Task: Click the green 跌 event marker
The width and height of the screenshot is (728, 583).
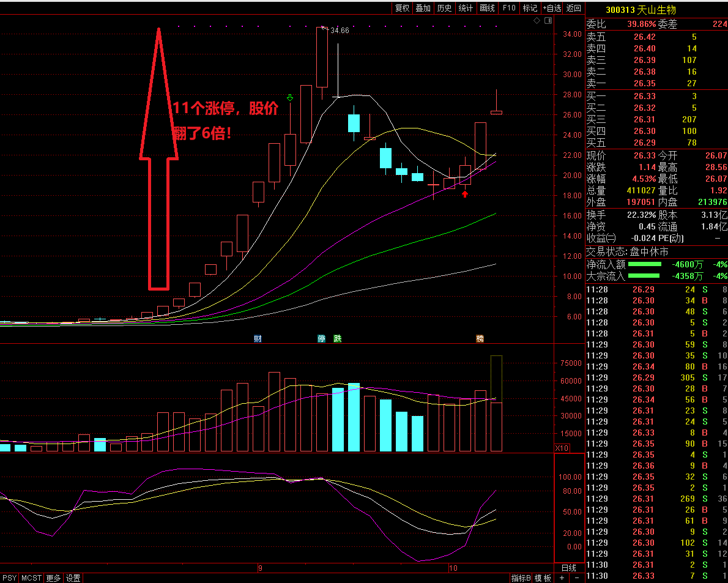Action: tap(337, 339)
